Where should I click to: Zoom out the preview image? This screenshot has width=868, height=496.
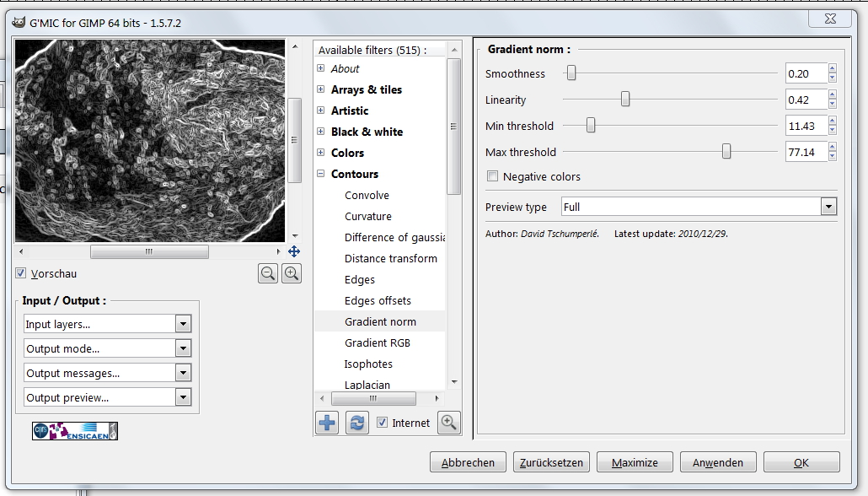pos(268,273)
